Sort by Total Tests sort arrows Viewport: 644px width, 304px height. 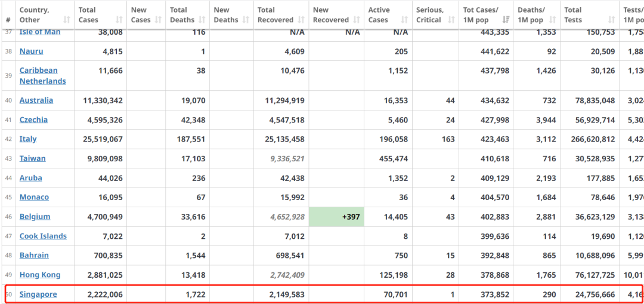pos(612,20)
